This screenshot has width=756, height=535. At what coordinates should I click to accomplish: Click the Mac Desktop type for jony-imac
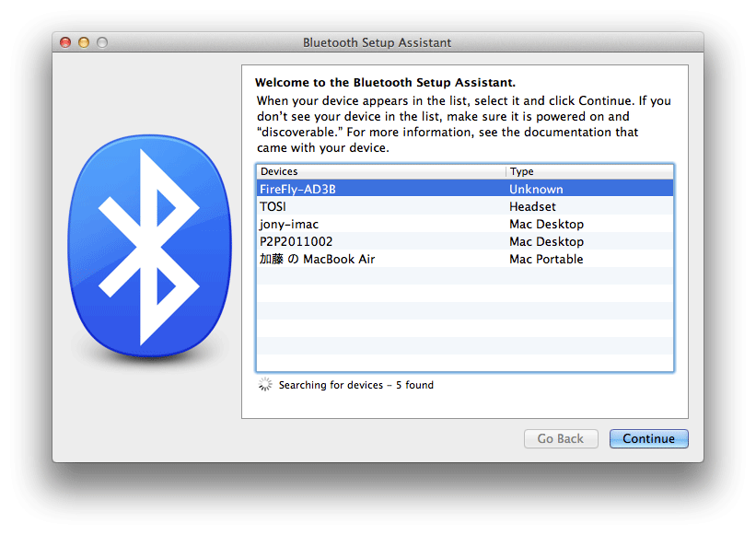[x=546, y=224]
